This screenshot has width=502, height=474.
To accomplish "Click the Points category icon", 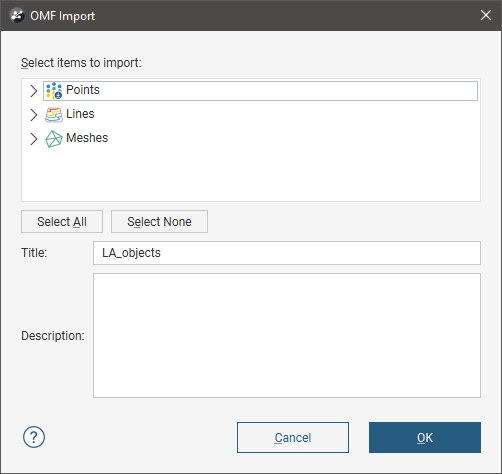I will point(54,91).
